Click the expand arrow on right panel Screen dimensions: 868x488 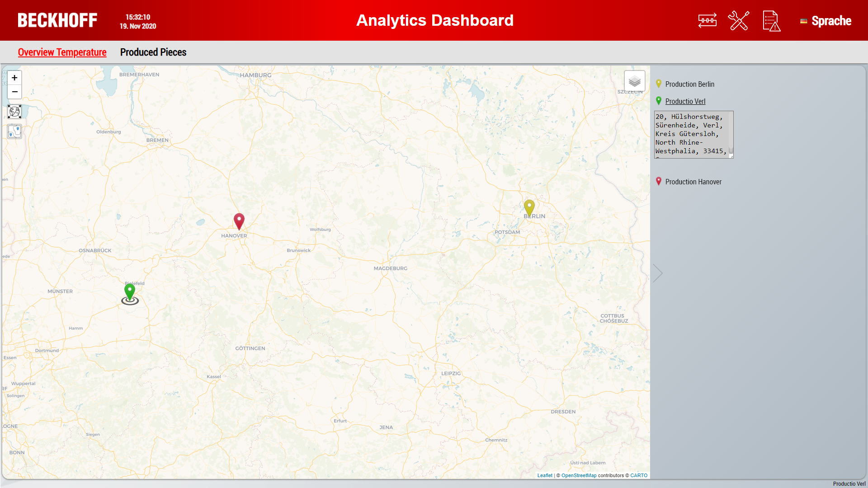658,273
